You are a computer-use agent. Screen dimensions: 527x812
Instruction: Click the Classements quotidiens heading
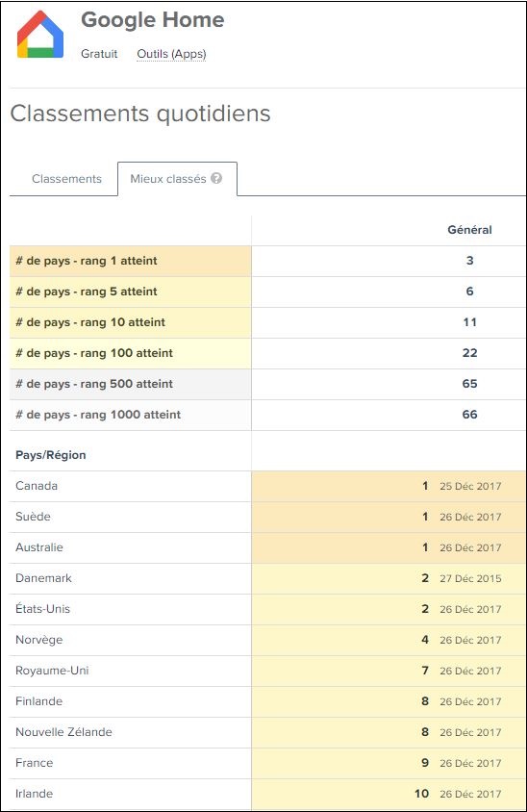(140, 114)
